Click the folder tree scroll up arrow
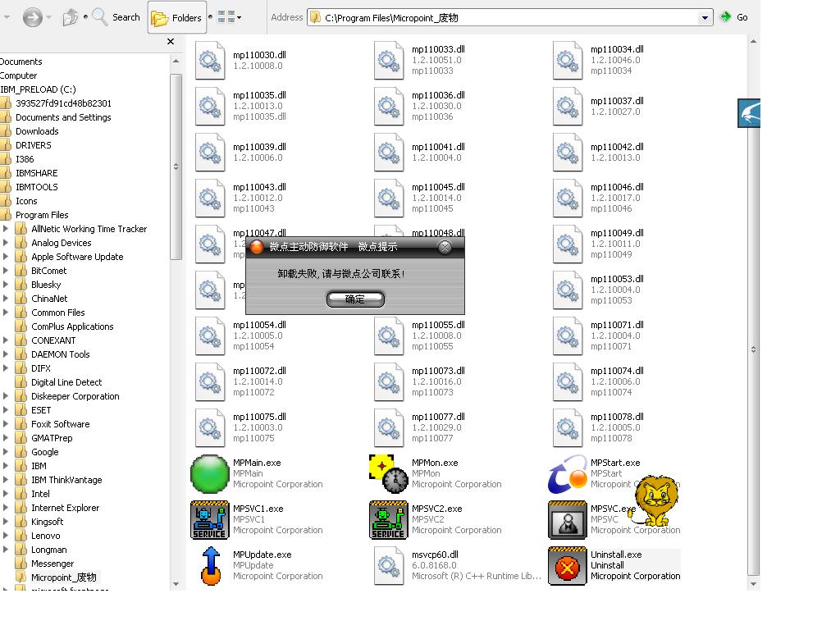Image resolution: width=840 pixels, height=630 pixels. 176,62
